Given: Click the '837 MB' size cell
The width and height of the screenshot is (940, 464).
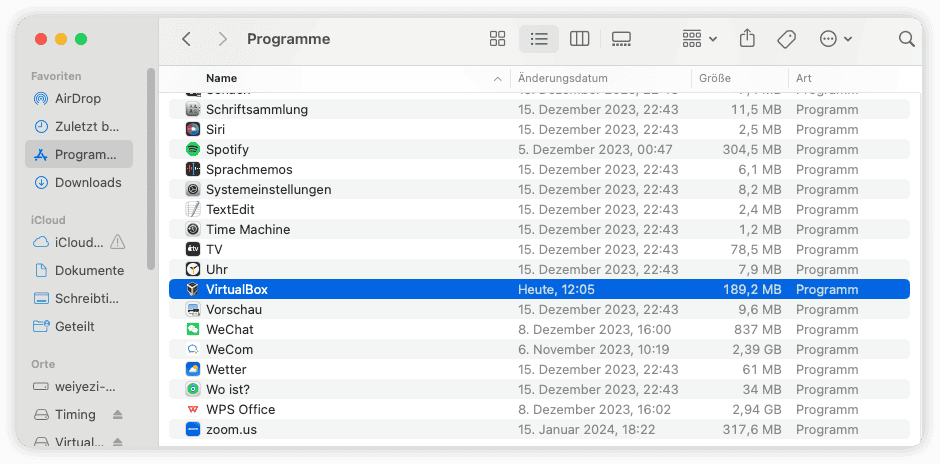Looking at the screenshot, I should 758,329.
